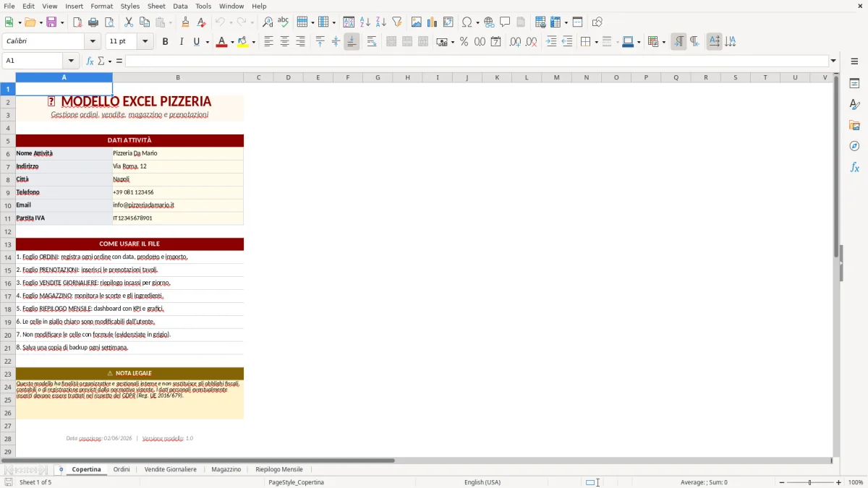Apply red font color swatch
This screenshot has width=868, height=488.
221,42
